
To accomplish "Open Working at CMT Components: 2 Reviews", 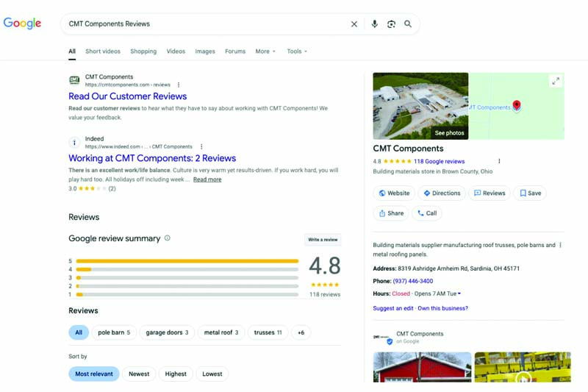I will (152, 158).
